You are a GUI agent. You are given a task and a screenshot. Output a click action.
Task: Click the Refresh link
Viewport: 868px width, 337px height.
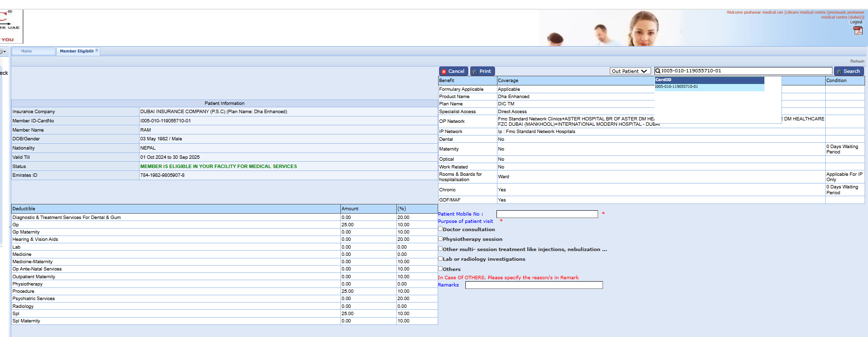click(857, 61)
